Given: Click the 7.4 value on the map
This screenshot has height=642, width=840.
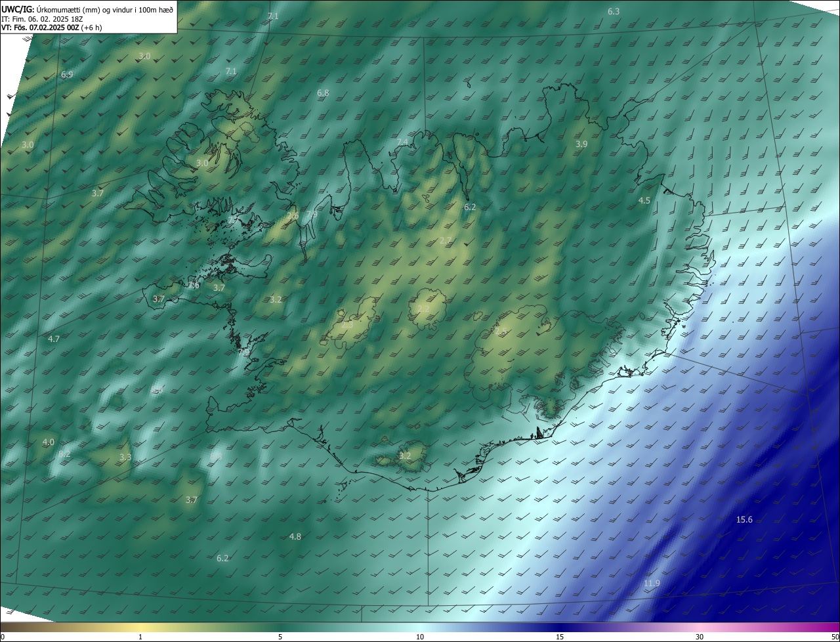Looking at the screenshot, I should pos(402,142).
